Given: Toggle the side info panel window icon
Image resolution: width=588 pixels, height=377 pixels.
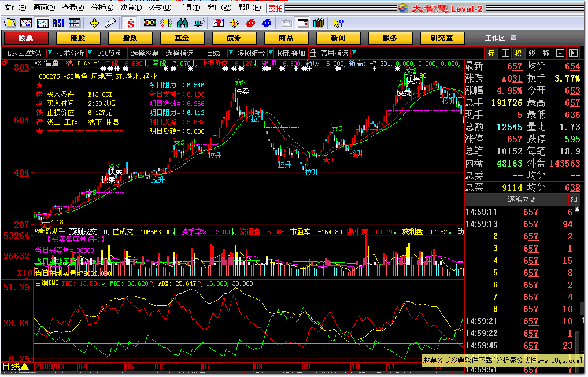Looking at the screenshot, I should (302, 23).
